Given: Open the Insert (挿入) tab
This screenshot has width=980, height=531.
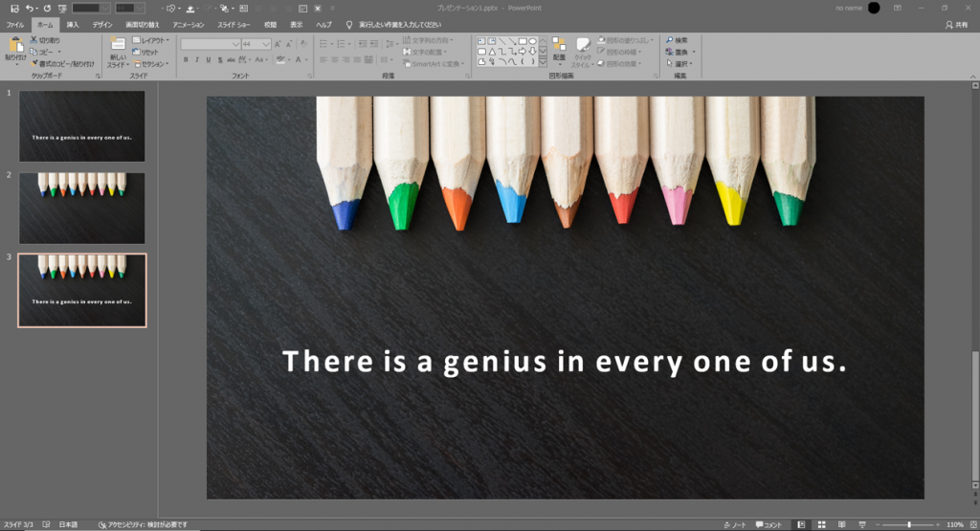Looking at the screenshot, I should click(x=73, y=25).
